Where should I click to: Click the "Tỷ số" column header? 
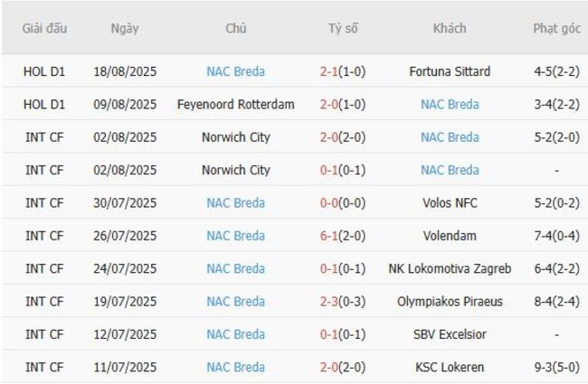(x=343, y=28)
